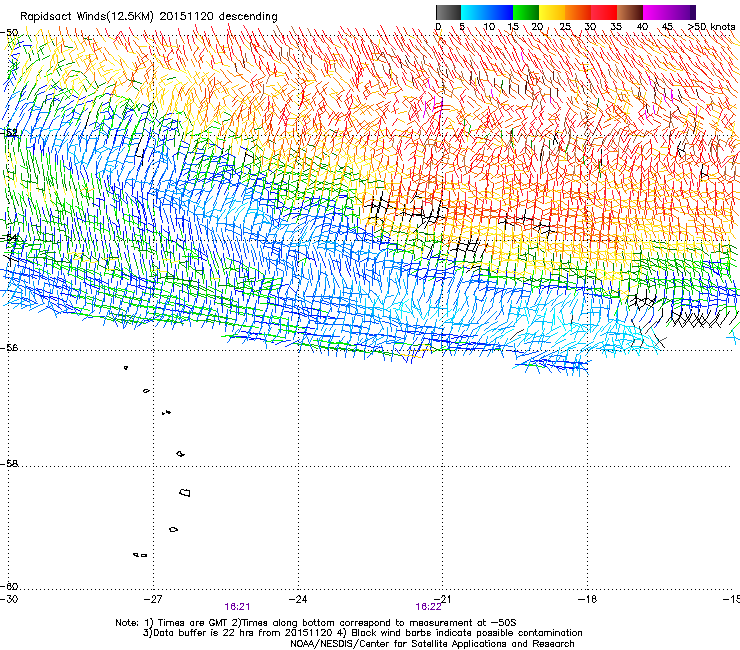Click the '>50 knots' legend label
The height and width of the screenshot is (650, 740).
click(x=712, y=27)
